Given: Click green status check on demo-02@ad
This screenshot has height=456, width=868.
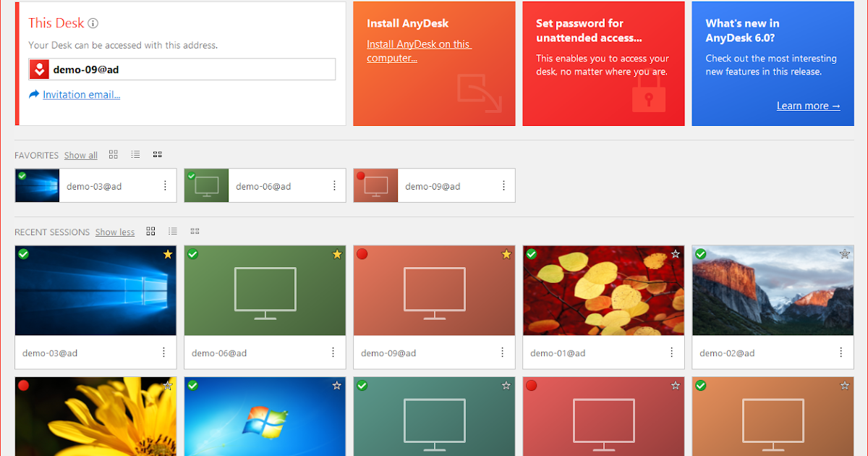Looking at the screenshot, I should coord(700,254).
